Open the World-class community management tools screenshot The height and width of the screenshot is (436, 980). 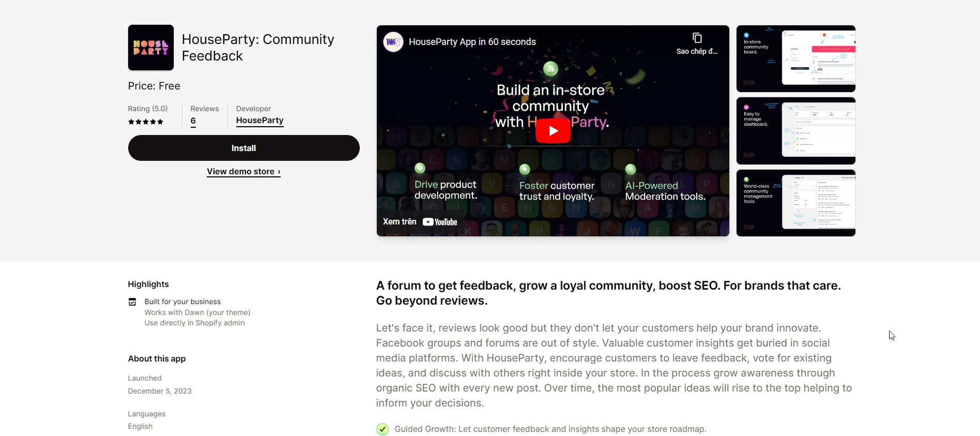(x=796, y=203)
